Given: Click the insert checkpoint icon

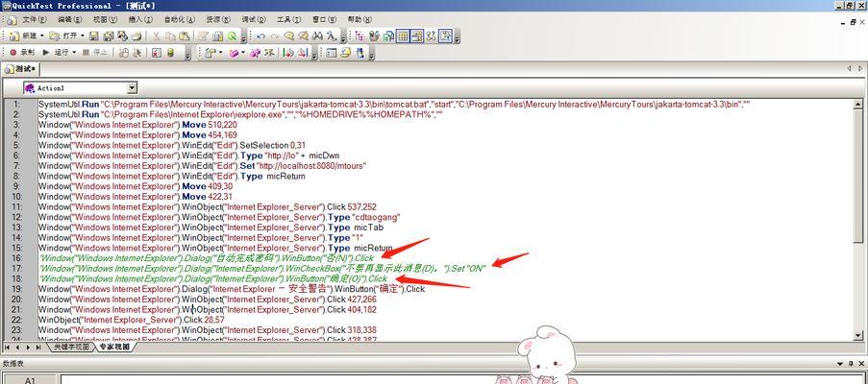Looking at the screenshot, I should [x=211, y=53].
